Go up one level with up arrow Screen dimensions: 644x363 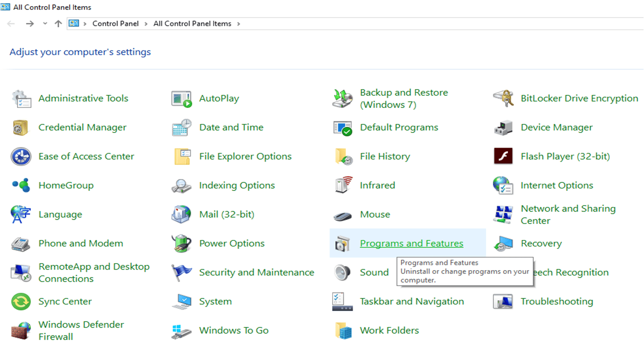(x=58, y=24)
